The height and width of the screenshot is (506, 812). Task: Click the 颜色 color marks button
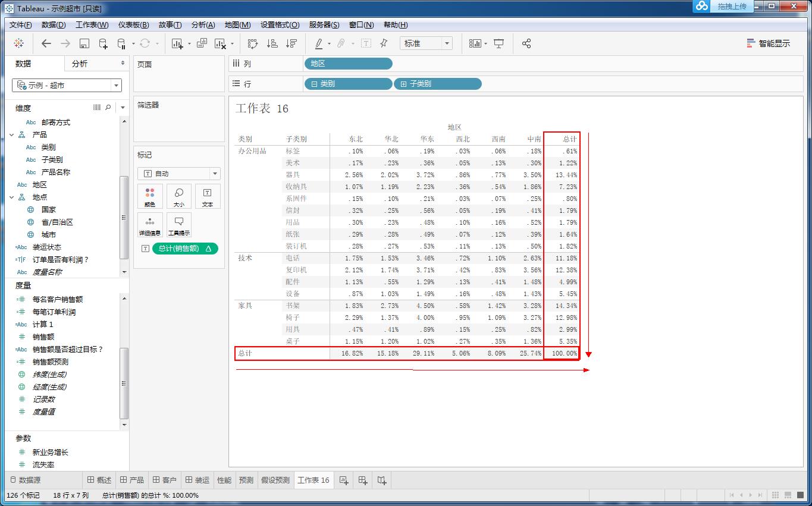(x=150, y=196)
